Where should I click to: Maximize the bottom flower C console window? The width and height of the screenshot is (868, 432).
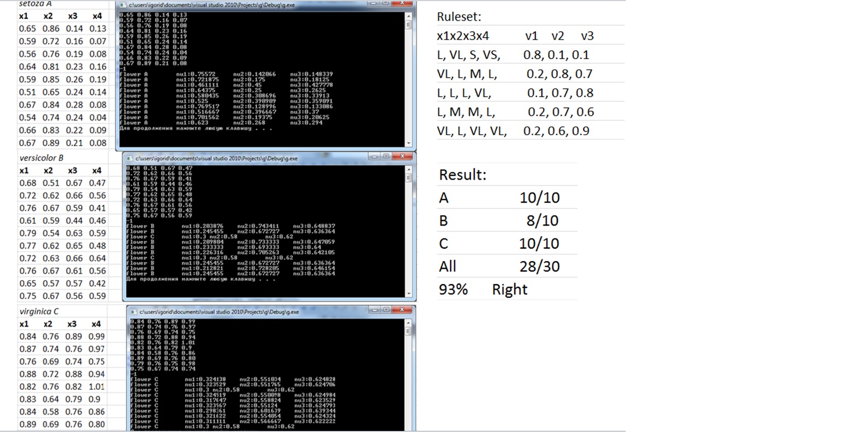386,310
